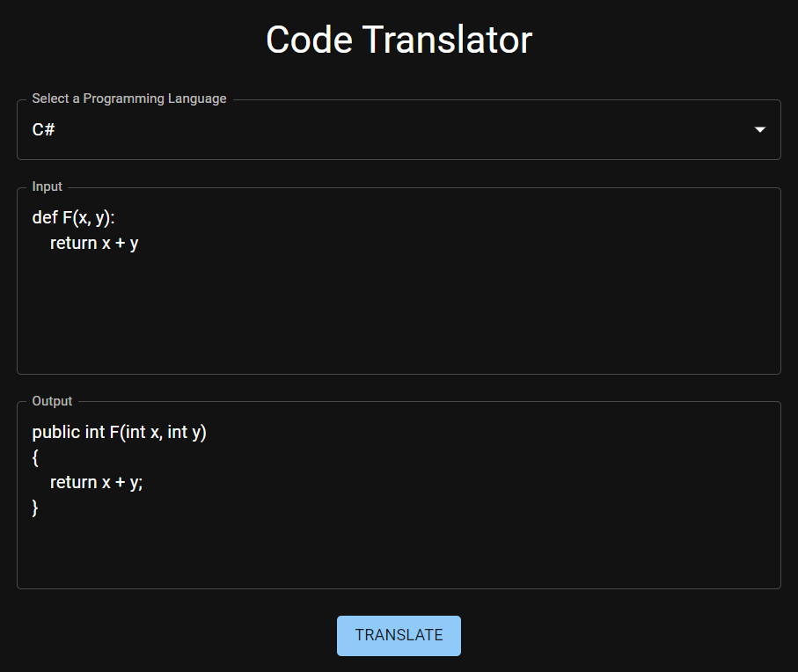Click the dropdown chevron arrow on language selector
Screen dimensions: 798x672
(x=758, y=129)
